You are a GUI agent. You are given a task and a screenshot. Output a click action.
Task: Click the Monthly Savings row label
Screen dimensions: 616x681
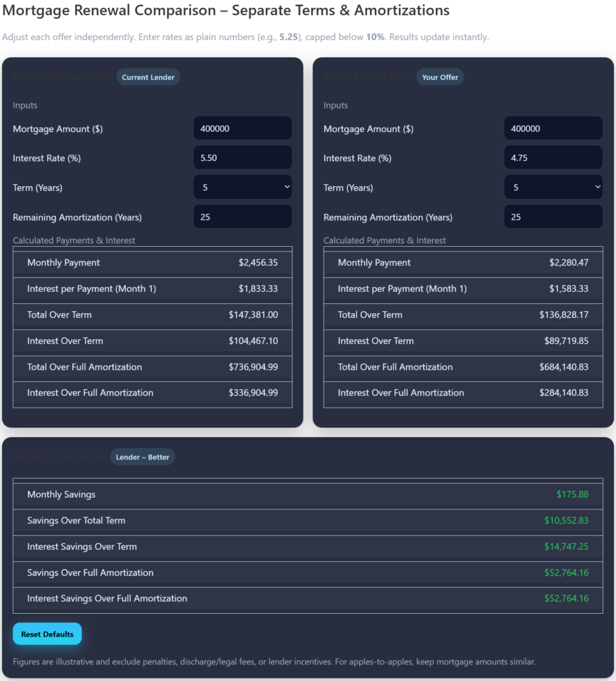(x=61, y=495)
